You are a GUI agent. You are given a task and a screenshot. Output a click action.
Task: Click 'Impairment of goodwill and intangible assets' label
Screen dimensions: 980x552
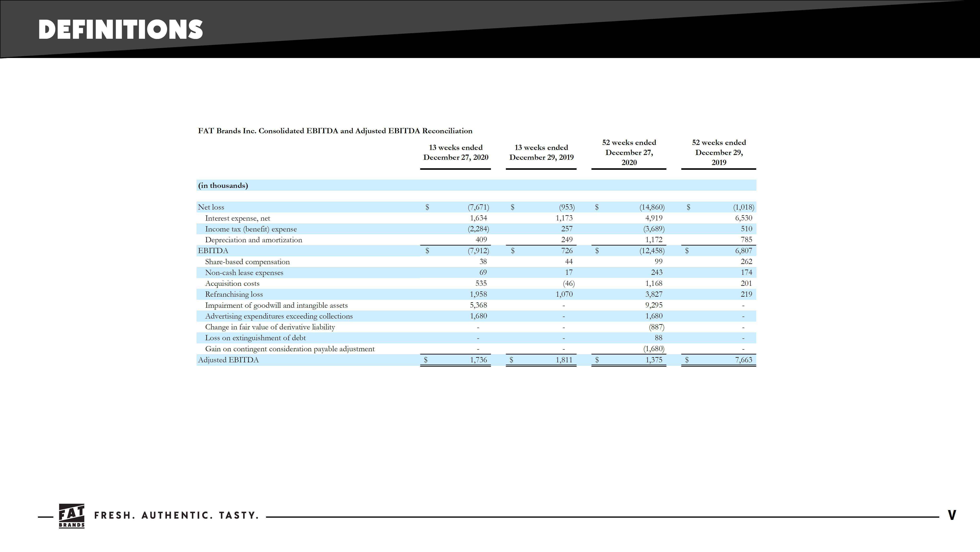pyautogui.click(x=276, y=305)
